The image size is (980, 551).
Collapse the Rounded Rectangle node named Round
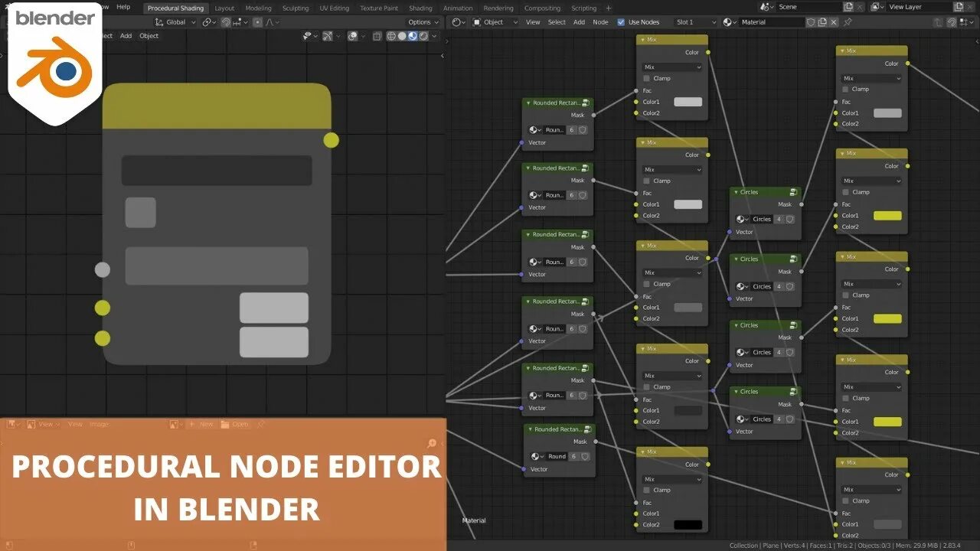pyautogui.click(x=531, y=429)
